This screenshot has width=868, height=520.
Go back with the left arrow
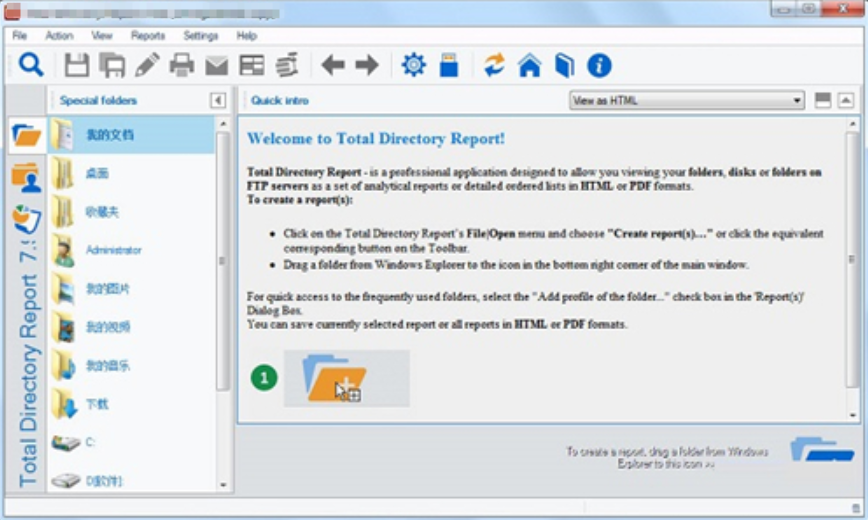click(x=333, y=65)
